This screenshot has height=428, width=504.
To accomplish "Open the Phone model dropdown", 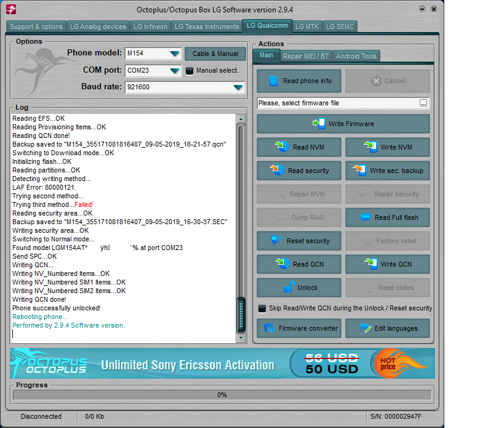I will 175,54.
